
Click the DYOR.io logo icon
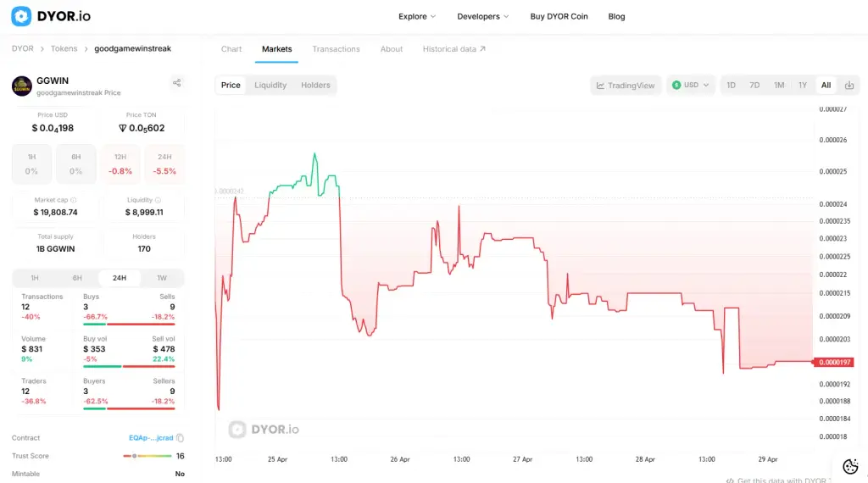pyautogui.click(x=21, y=16)
